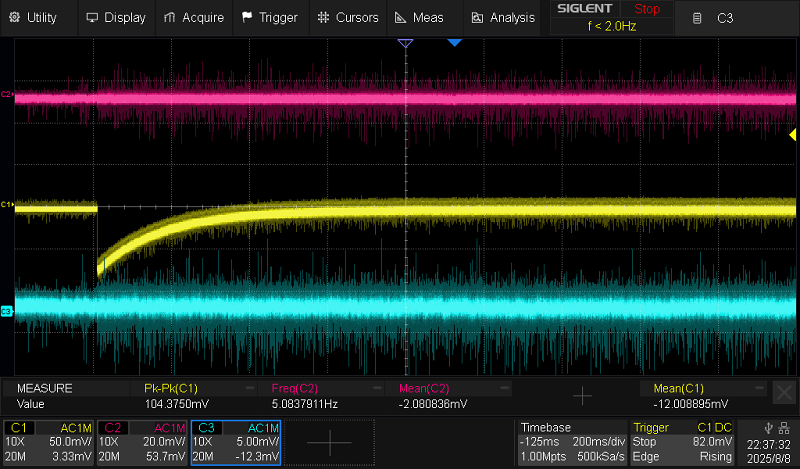800x469 pixels.
Task: Open the Cursors menu
Action: [x=348, y=17]
